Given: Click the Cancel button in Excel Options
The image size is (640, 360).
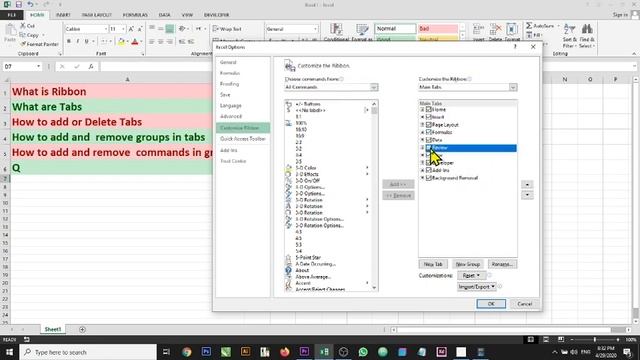Looking at the screenshot, I should 524,304.
